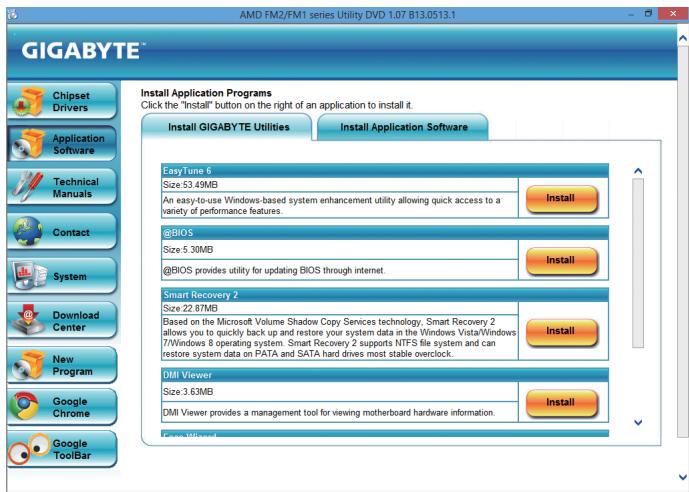Click the Install Application Programs heading
The height and width of the screenshot is (492, 689).
tap(206, 93)
